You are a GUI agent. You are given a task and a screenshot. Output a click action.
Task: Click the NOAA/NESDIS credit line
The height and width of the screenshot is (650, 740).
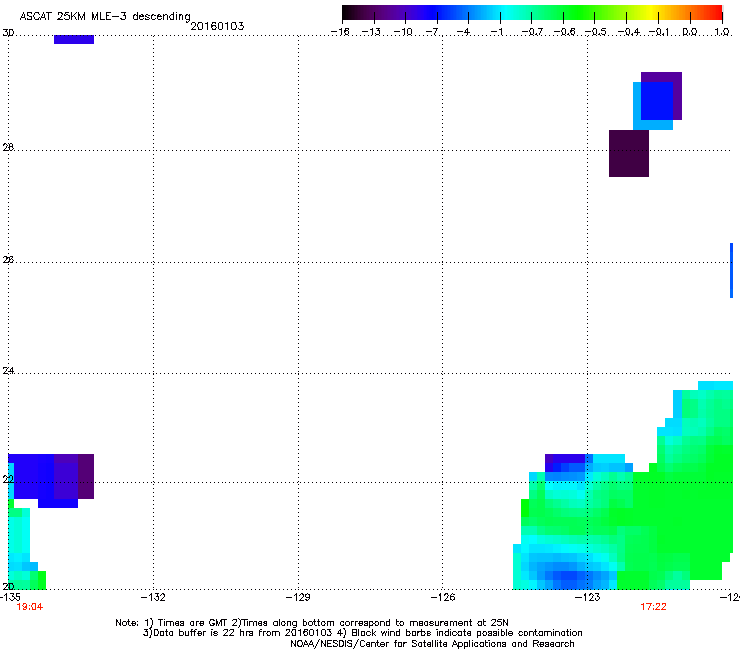(432, 644)
